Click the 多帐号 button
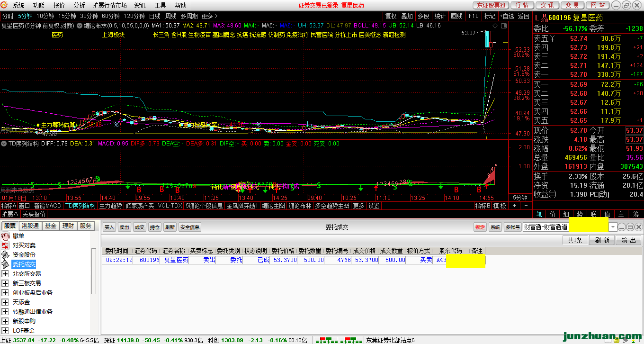 [512, 227]
